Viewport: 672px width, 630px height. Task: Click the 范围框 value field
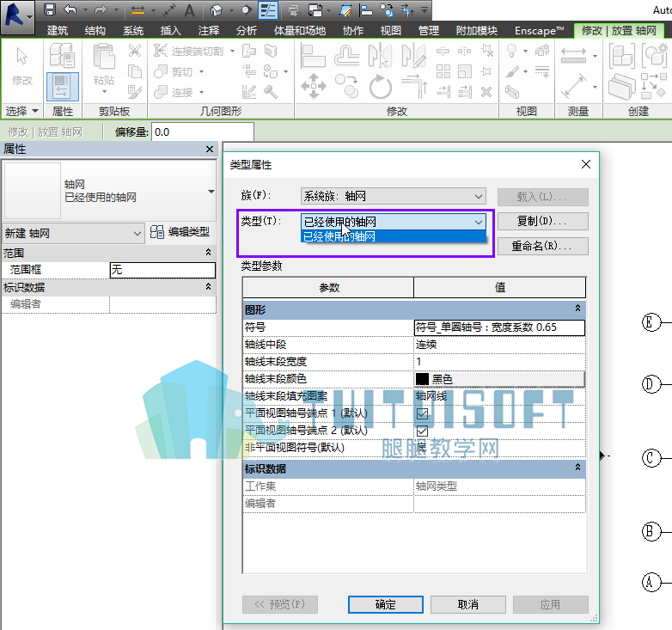[x=162, y=270]
